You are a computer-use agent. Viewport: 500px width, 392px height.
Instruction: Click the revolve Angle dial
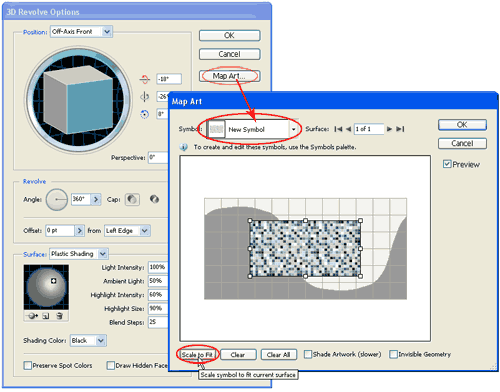[x=57, y=199]
